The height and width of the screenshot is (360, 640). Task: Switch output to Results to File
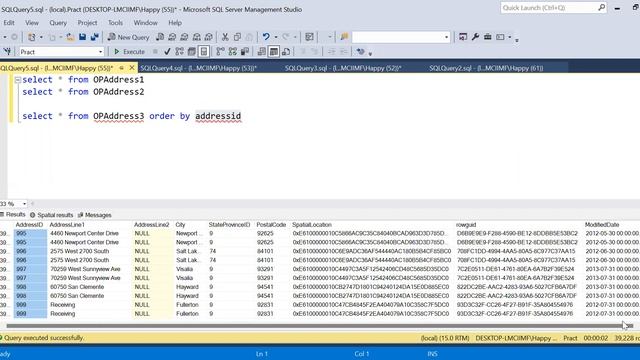pyautogui.click(x=286, y=51)
